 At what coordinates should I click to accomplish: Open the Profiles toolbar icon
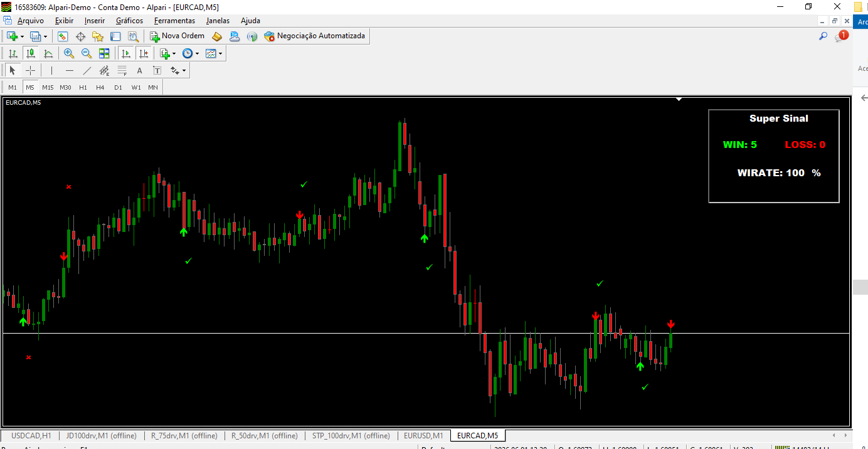coord(36,36)
